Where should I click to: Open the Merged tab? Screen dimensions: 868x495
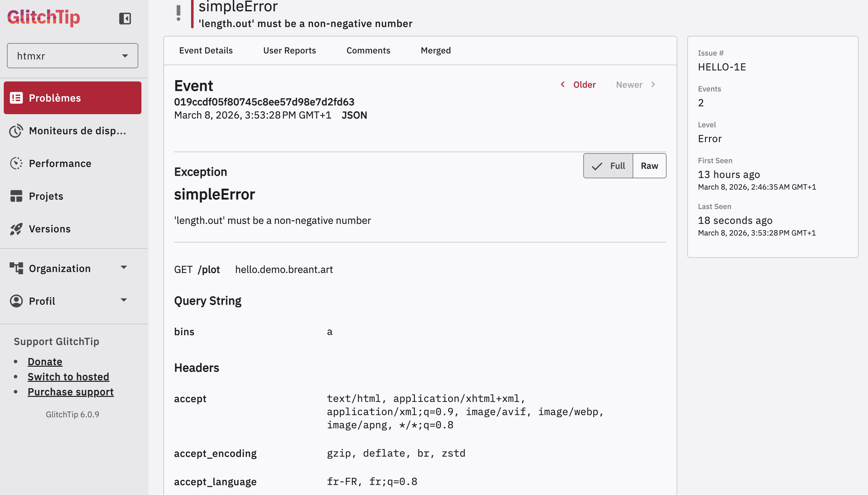[x=436, y=50]
